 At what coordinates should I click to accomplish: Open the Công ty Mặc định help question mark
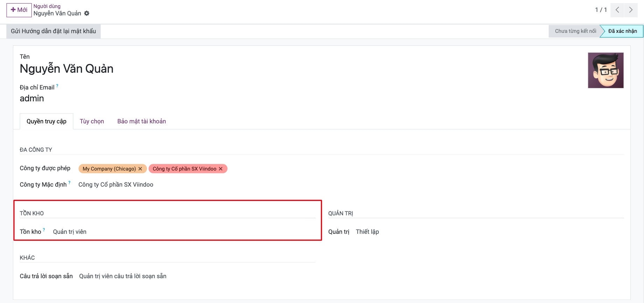[x=69, y=182]
